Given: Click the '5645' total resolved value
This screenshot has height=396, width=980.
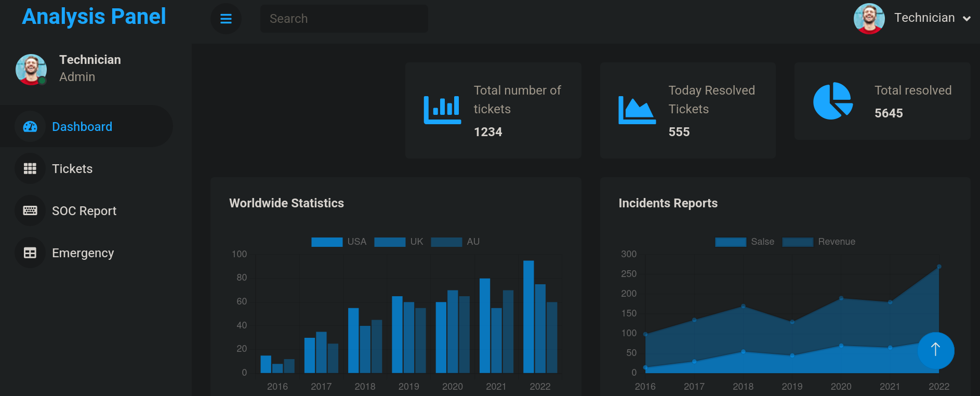Looking at the screenshot, I should (889, 113).
